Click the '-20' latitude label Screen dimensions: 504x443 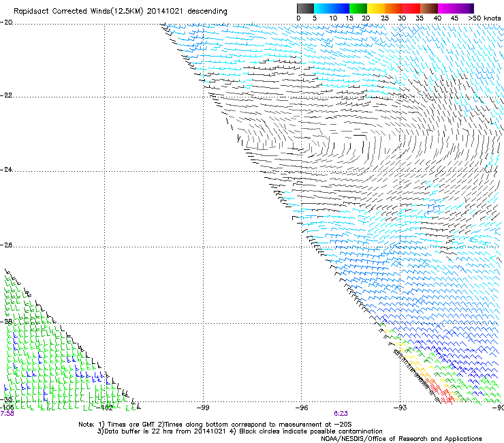coord(6,22)
